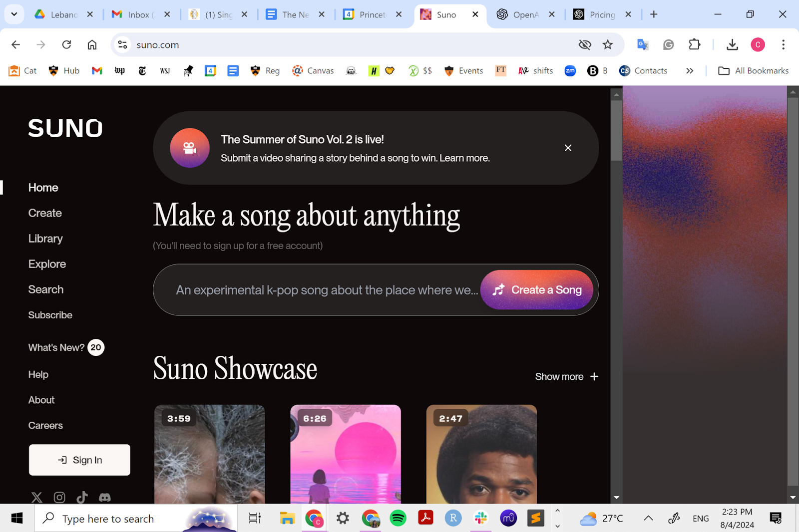This screenshot has height=532, width=799.
Task: Click the suno.com address bar
Action: 350,45
